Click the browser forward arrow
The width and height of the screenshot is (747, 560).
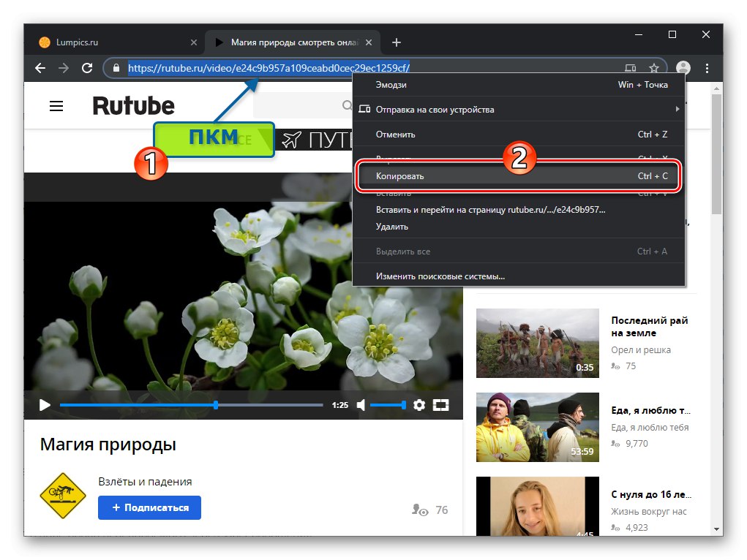tap(64, 68)
